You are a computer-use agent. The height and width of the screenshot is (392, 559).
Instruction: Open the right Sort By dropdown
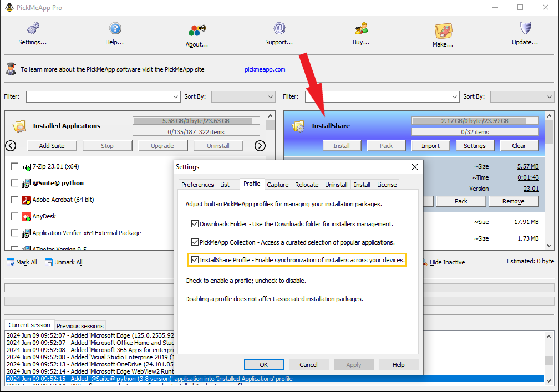tap(550, 96)
